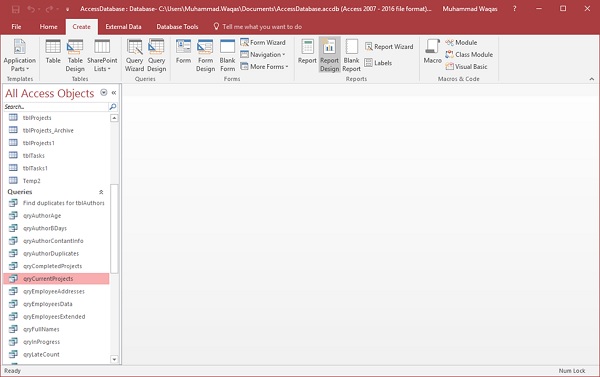Collapse the Queries group
The height and width of the screenshot is (377, 600).
[101, 192]
